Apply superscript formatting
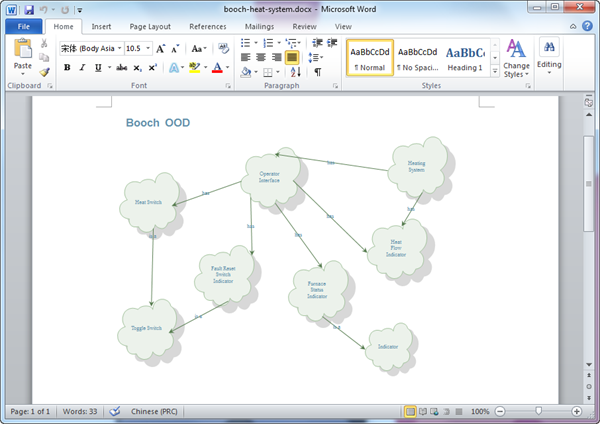Image resolution: width=600 pixels, height=424 pixels. (x=153, y=68)
